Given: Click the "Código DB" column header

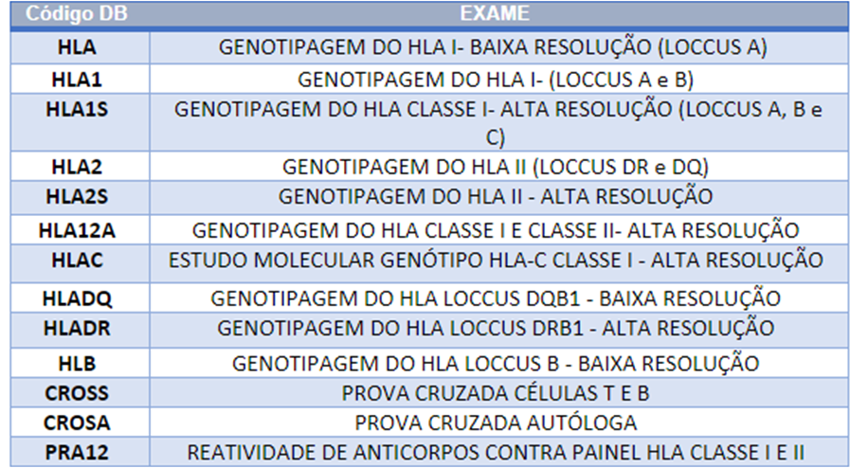Looking at the screenshot, I should pos(77,14).
